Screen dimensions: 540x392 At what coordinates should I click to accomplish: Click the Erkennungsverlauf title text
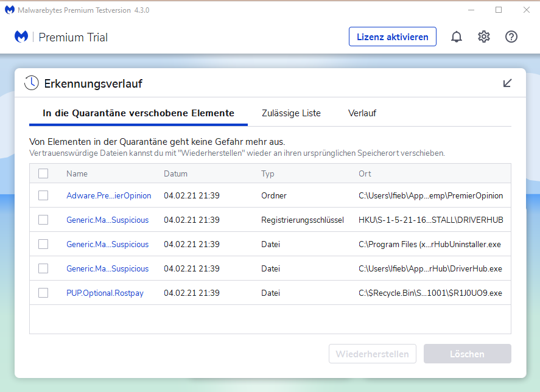tap(93, 84)
